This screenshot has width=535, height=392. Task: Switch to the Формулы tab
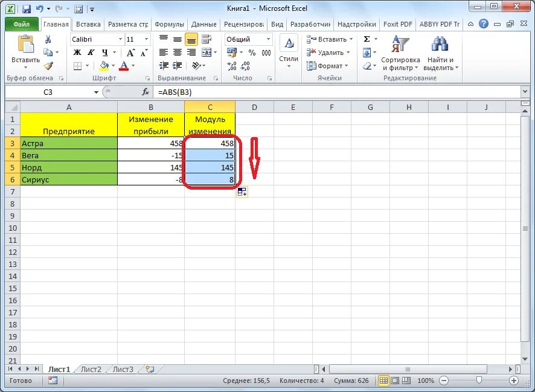pos(169,24)
